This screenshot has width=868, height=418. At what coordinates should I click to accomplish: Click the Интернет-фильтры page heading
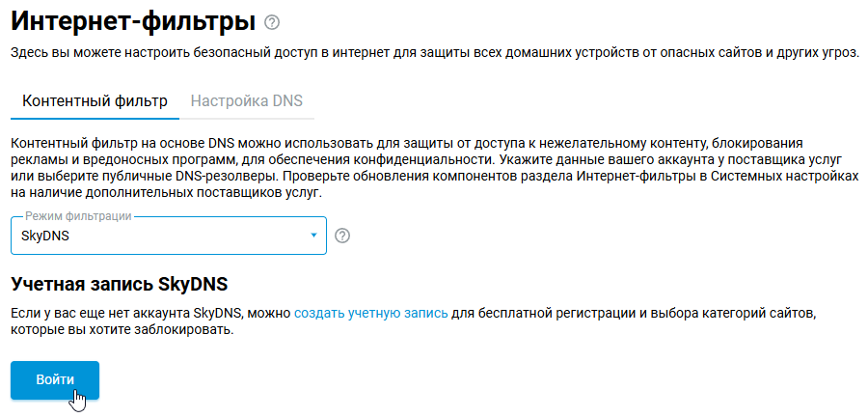(x=133, y=21)
